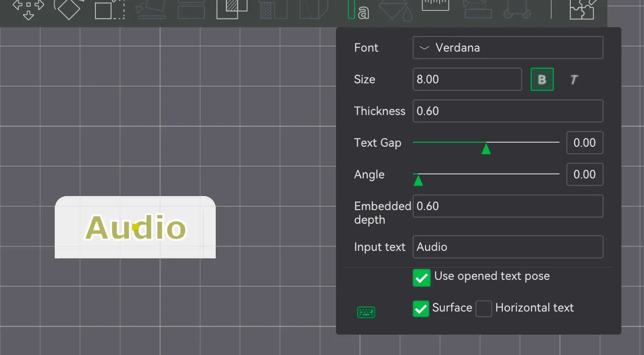Toggle bold text style

[x=542, y=79]
